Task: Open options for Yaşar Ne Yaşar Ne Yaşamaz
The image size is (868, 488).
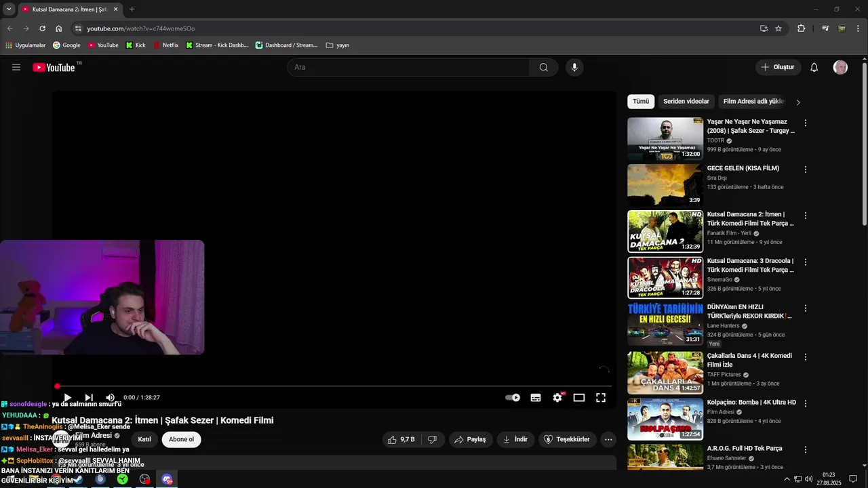Action: 806,123
